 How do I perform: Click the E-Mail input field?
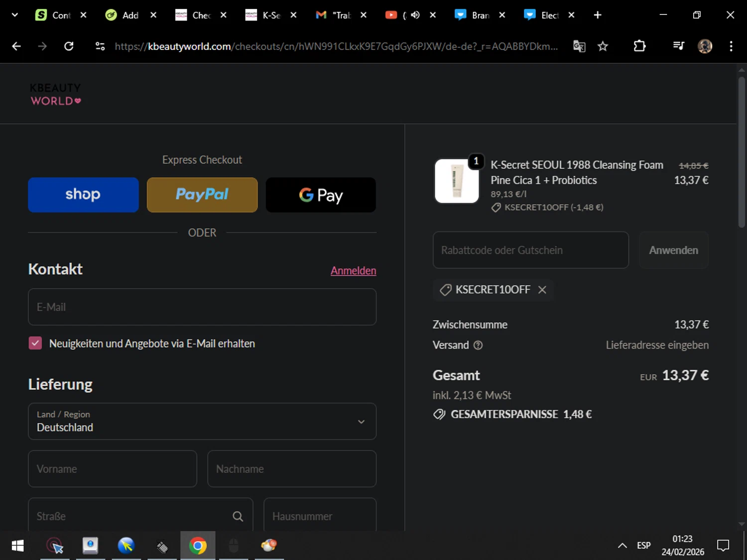[202, 307]
